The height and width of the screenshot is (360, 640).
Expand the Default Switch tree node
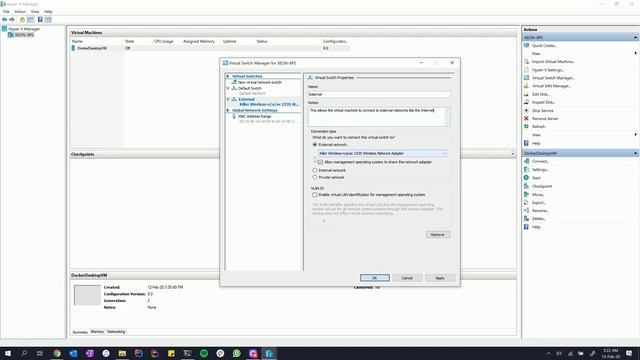click(228, 88)
